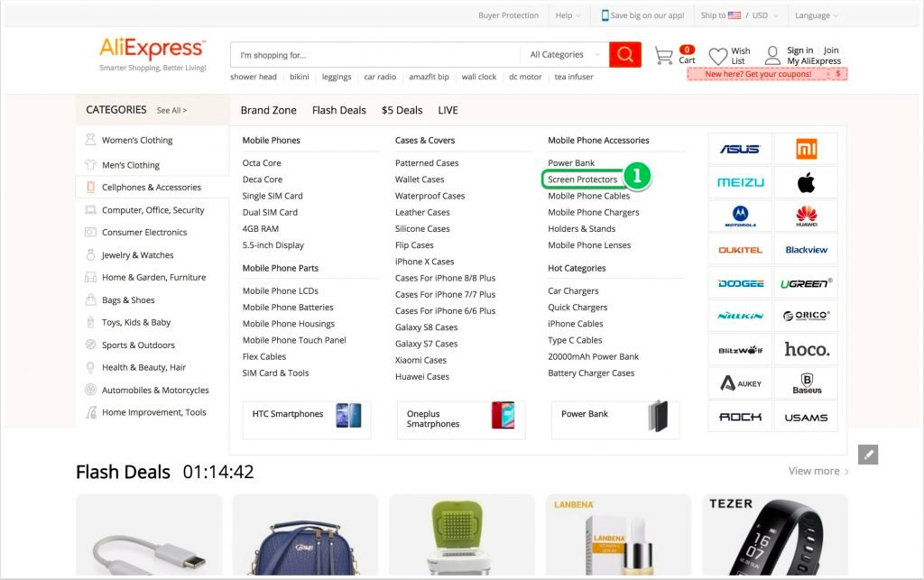This screenshot has width=924, height=580.
Task: Open the Wish List heart icon
Action: (717, 56)
